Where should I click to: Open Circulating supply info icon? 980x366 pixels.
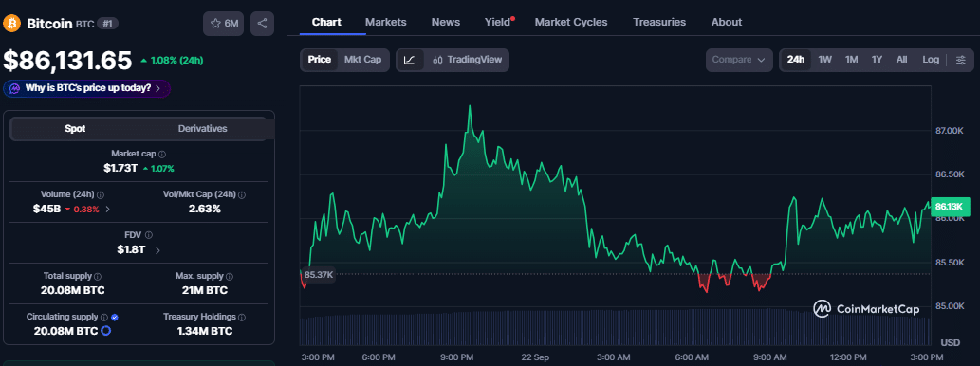pyautogui.click(x=104, y=318)
